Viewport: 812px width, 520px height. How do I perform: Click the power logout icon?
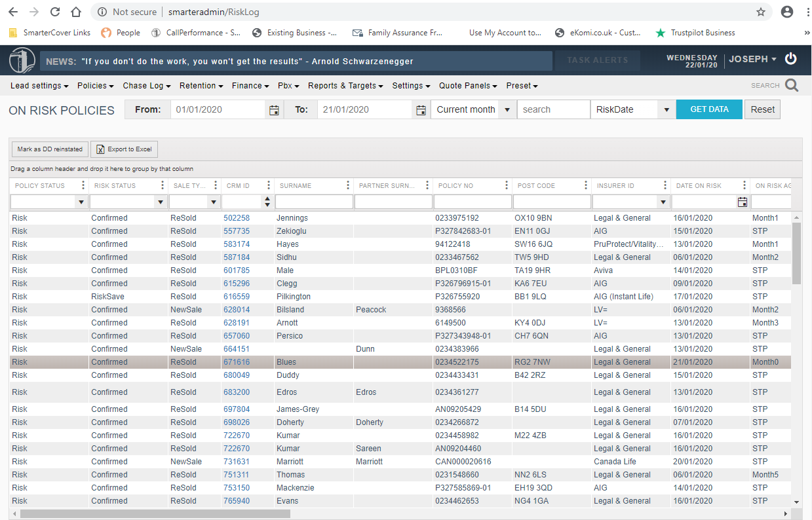pos(791,59)
